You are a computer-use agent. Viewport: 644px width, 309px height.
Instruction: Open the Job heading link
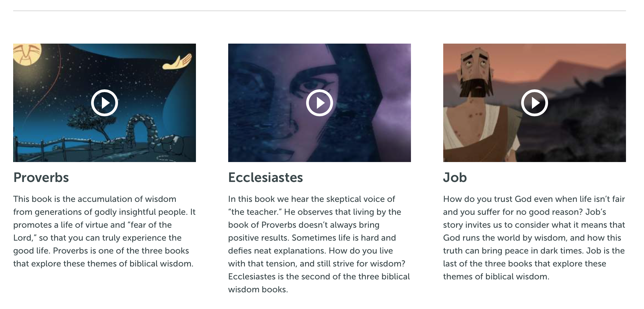pos(455,177)
